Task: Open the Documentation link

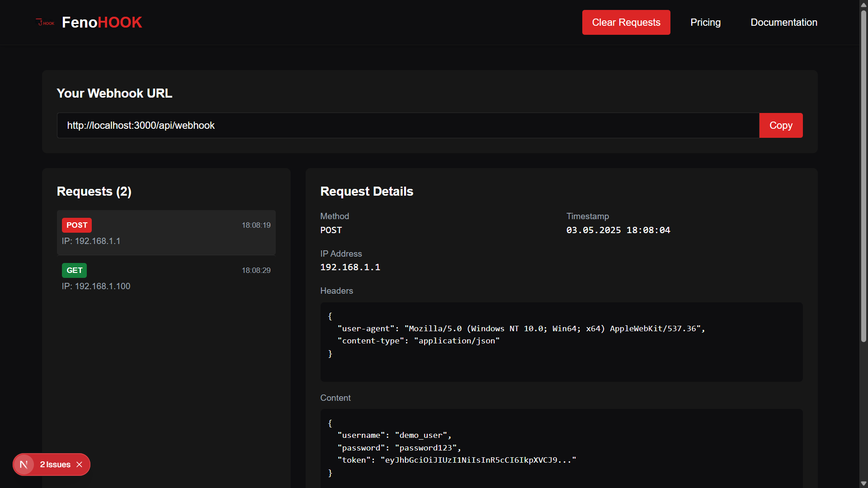Action: (x=783, y=23)
